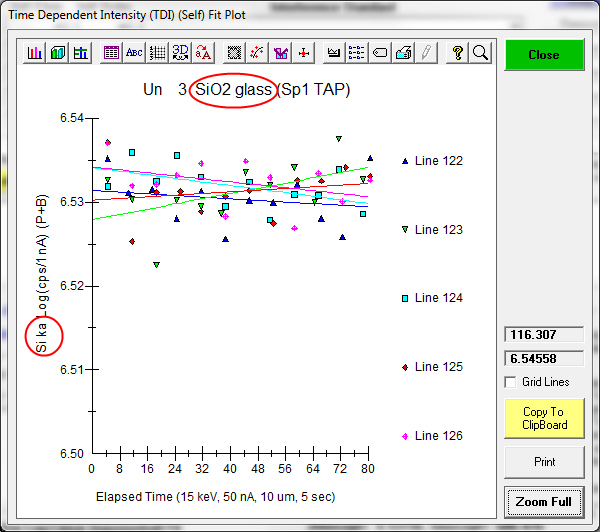Click the ABC titles editor icon
This screenshot has width=600, height=532.
click(x=134, y=53)
